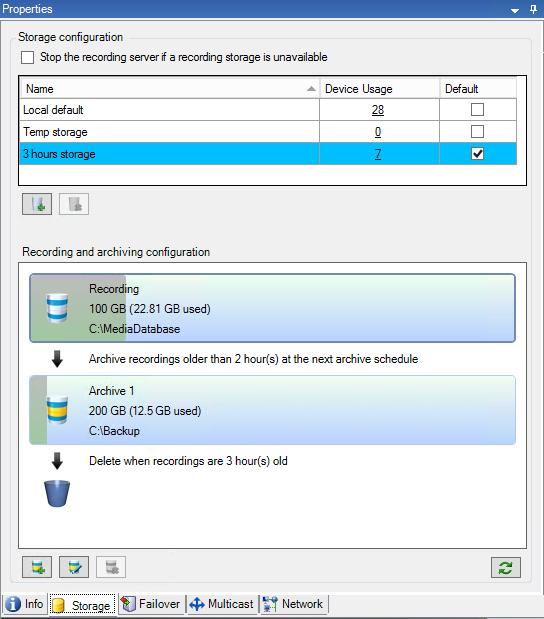The image size is (544, 619).
Task: Click the '100 GB (22.81 GB used)' text
Action: 150,309
